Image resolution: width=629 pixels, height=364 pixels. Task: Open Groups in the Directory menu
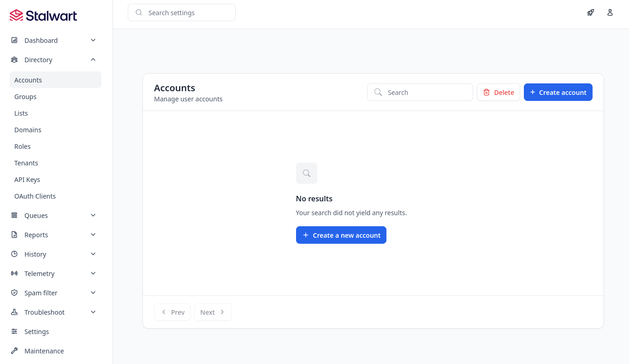25,97
